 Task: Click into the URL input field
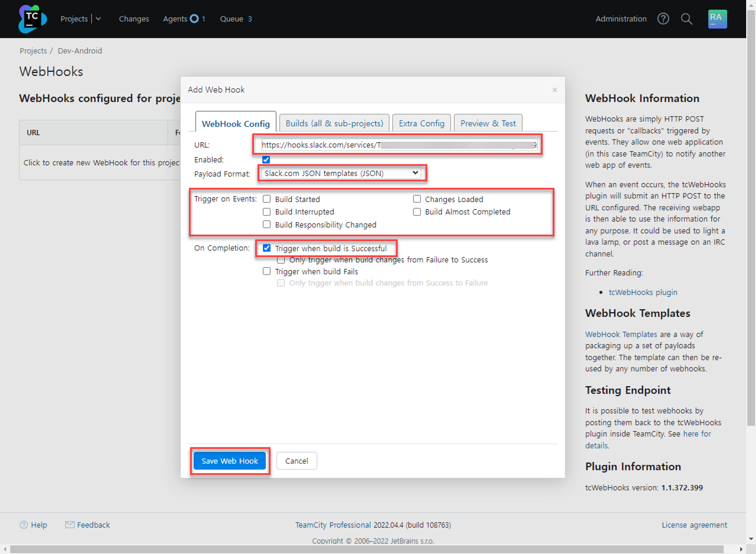(399, 145)
